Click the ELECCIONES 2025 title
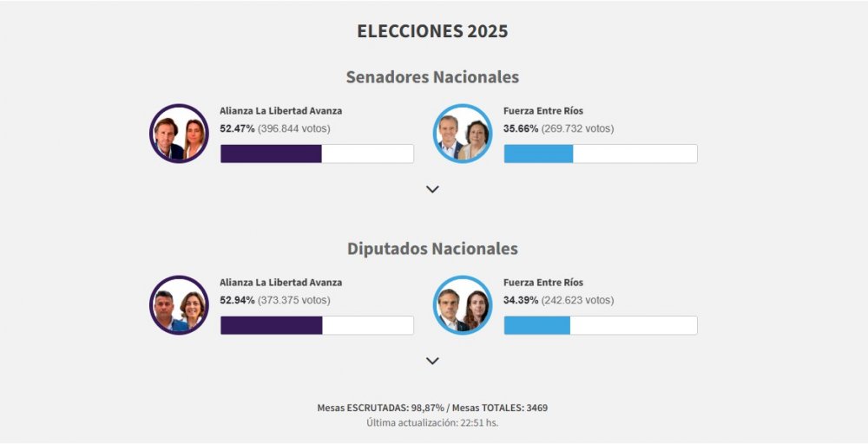The image size is (868, 444). click(x=432, y=31)
